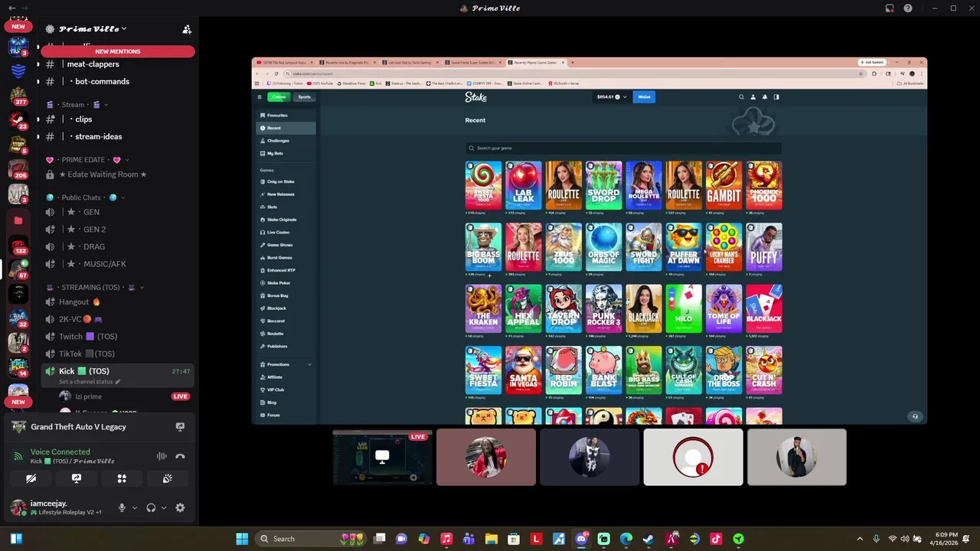Image resolution: width=980 pixels, height=551 pixels.
Task: Open the Favourites section in Stake sidebar
Action: (x=285, y=116)
